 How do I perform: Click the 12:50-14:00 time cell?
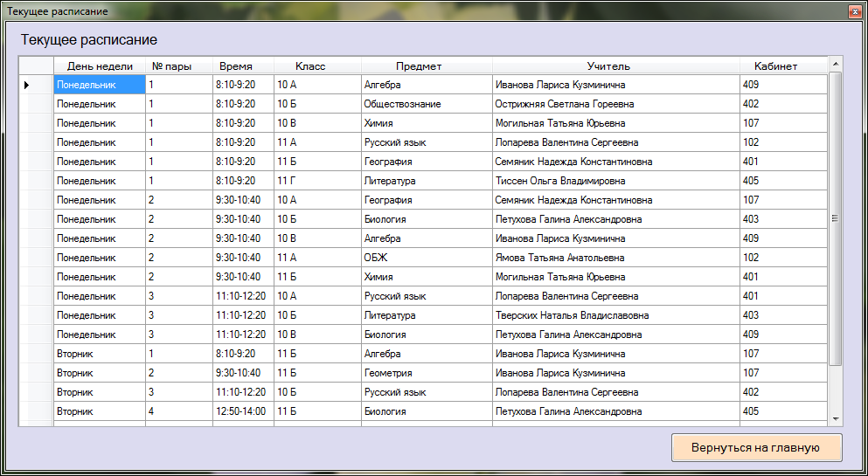click(x=244, y=411)
